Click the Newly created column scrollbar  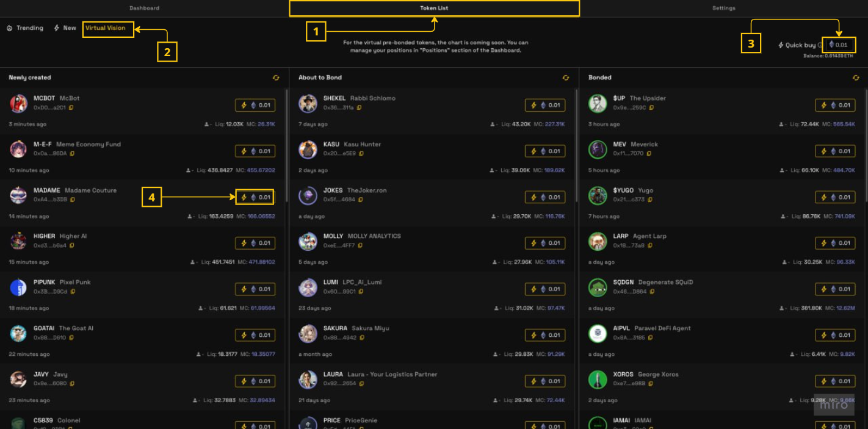287,146
